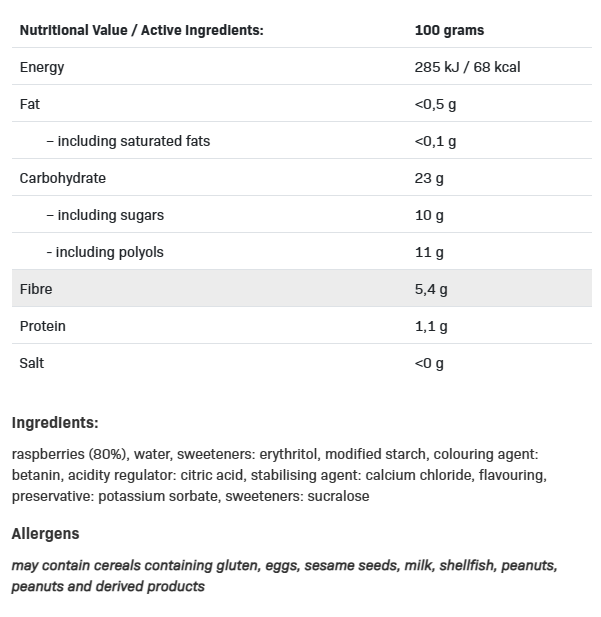Viewport: 601px width, 617px height.
Task: Click the Ingredients heading
Action: tap(55, 423)
